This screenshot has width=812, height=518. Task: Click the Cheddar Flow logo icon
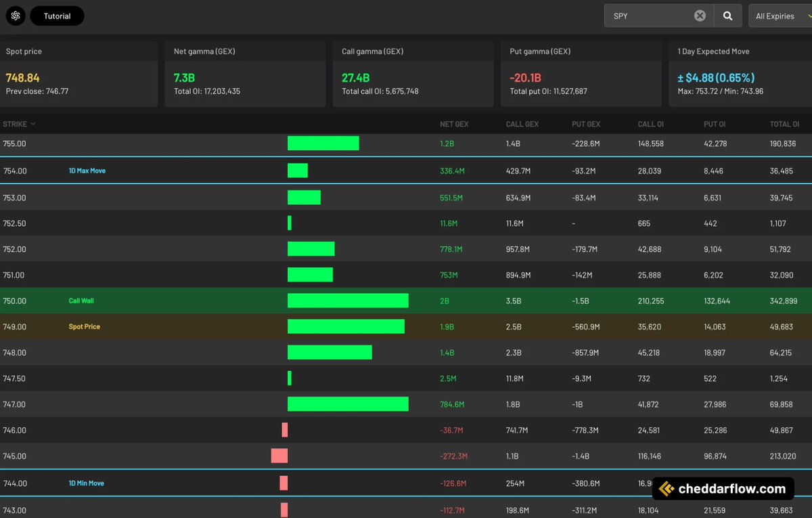point(16,16)
